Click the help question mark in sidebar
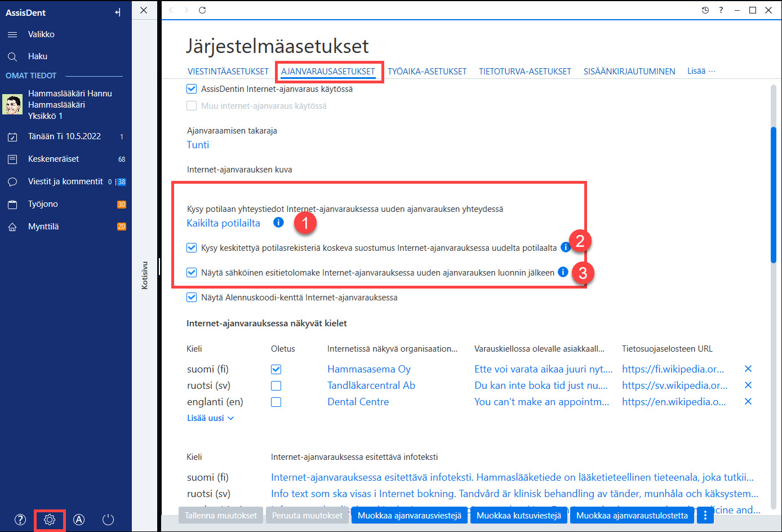 (x=20, y=520)
